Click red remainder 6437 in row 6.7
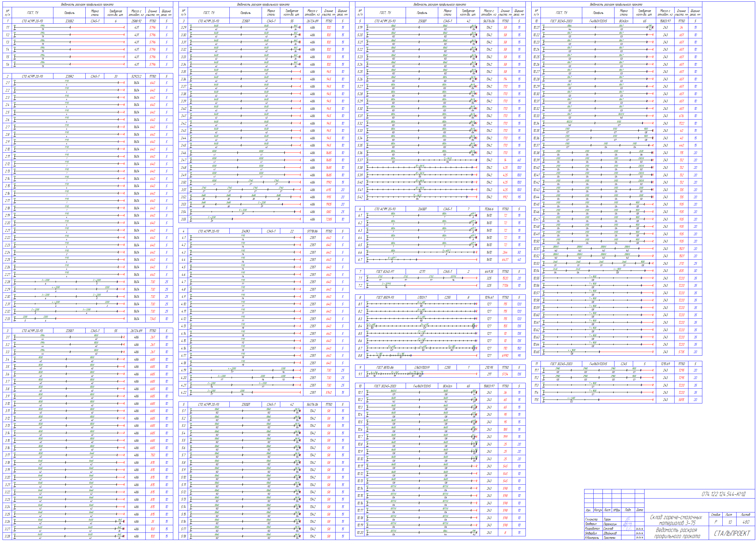Screen dimensions: 756x543 point(505,260)
